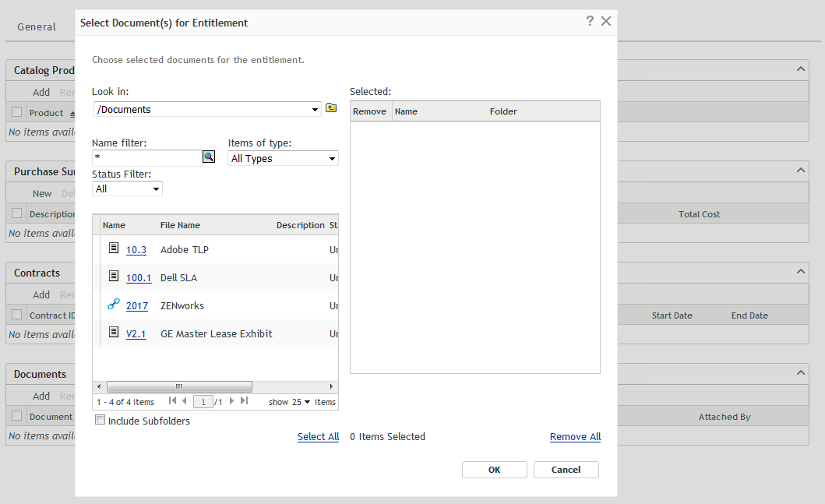
Task: Enable the Include Subfolders checkbox
Action: (100, 420)
